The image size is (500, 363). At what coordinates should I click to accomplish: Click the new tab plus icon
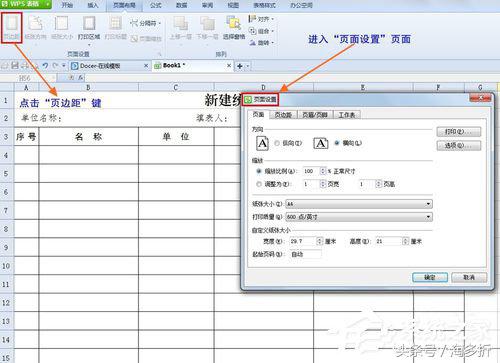pyautogui.click(x=240, y=66)
